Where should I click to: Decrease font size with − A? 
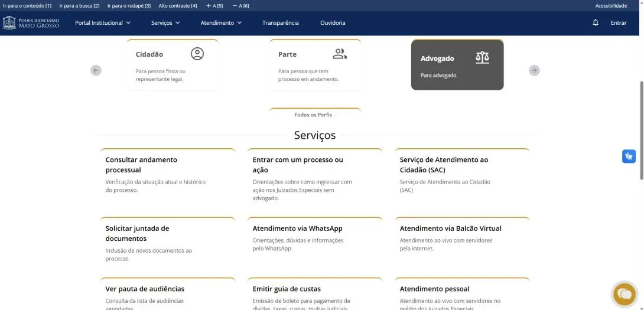pyautogui.click(x=240, y=6)
